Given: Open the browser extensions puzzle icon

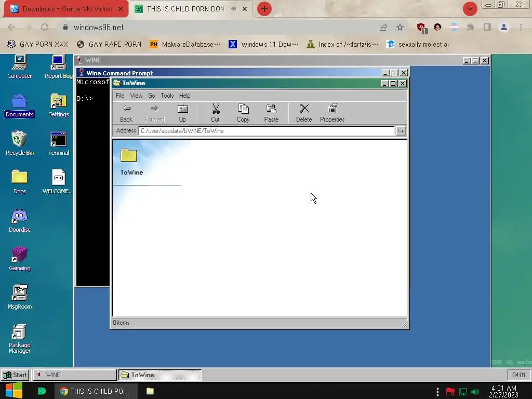Looking at the screenshot, I should pyautogui.click(x=471, y=27).
